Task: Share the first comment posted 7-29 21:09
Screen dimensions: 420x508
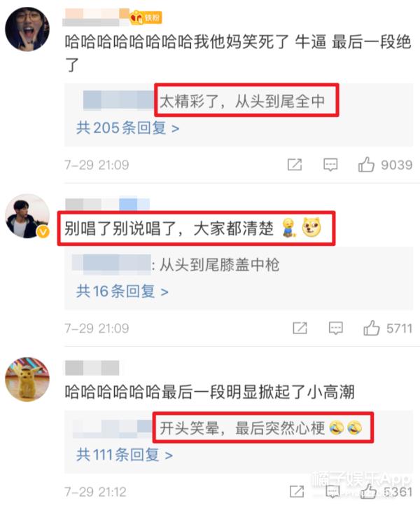Action: (295, 165)
